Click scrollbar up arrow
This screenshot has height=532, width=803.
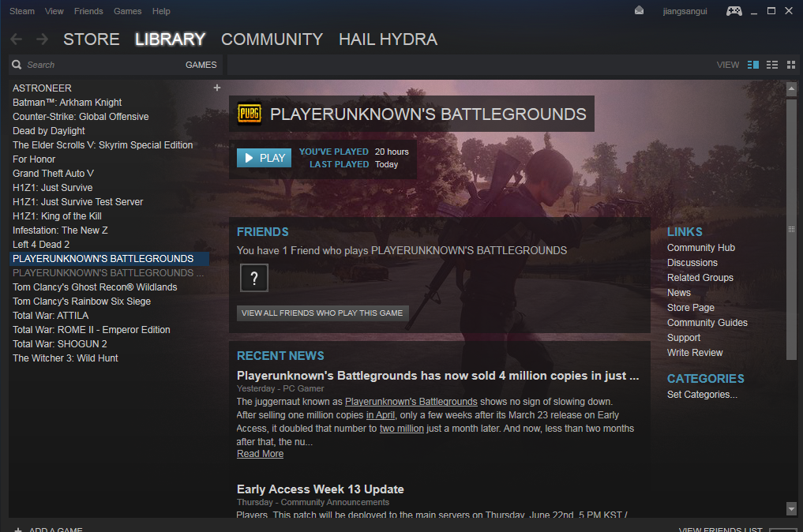[x=791, y=88]
